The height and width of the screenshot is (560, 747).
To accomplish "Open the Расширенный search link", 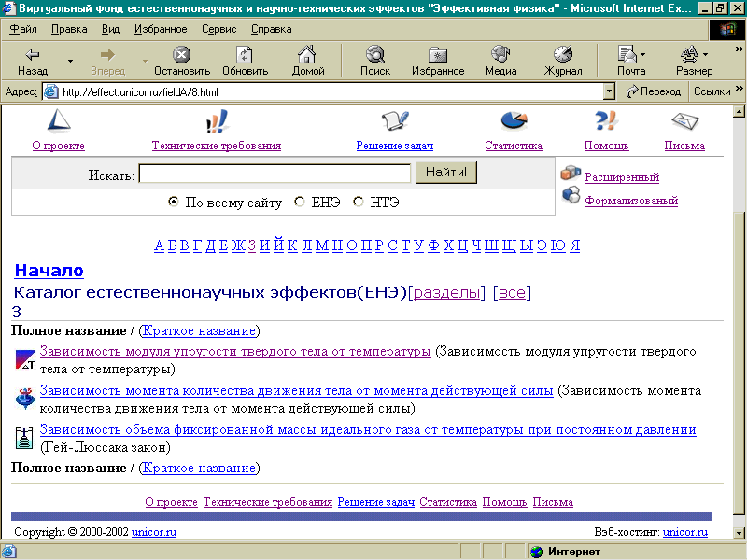I will [x=622, y=177].
